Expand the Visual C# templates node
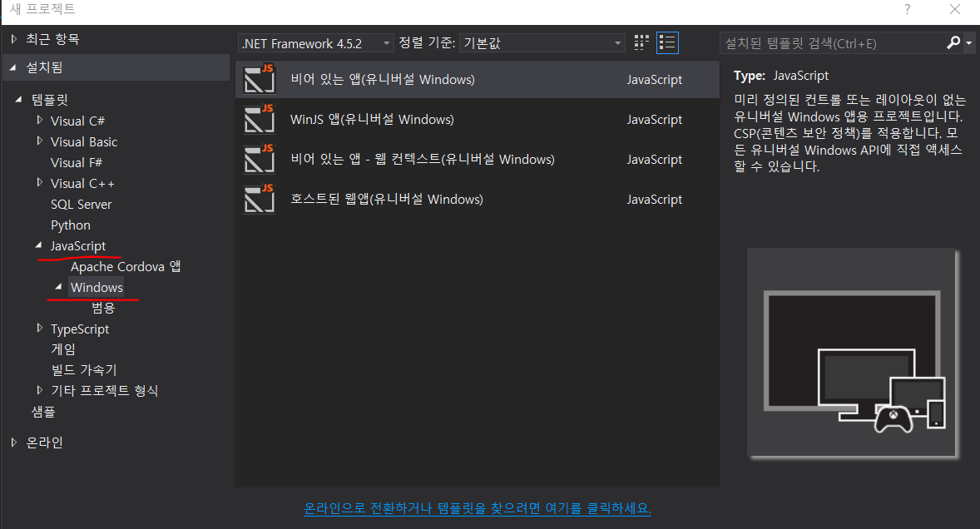This screenshot has width=980, height=529. coord(39,120)
